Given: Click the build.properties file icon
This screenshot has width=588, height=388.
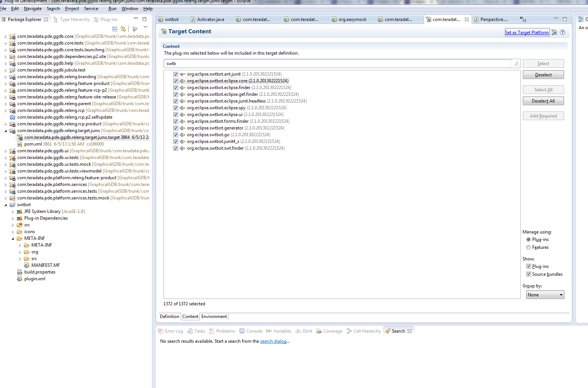Looking at the screenshot, I should tap(19, 272).
